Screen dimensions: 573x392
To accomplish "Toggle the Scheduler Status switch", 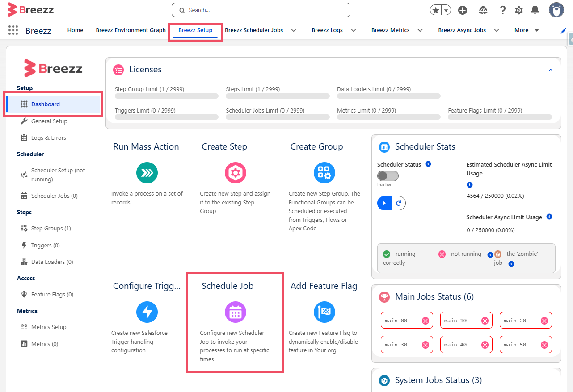I will [388, 176].
